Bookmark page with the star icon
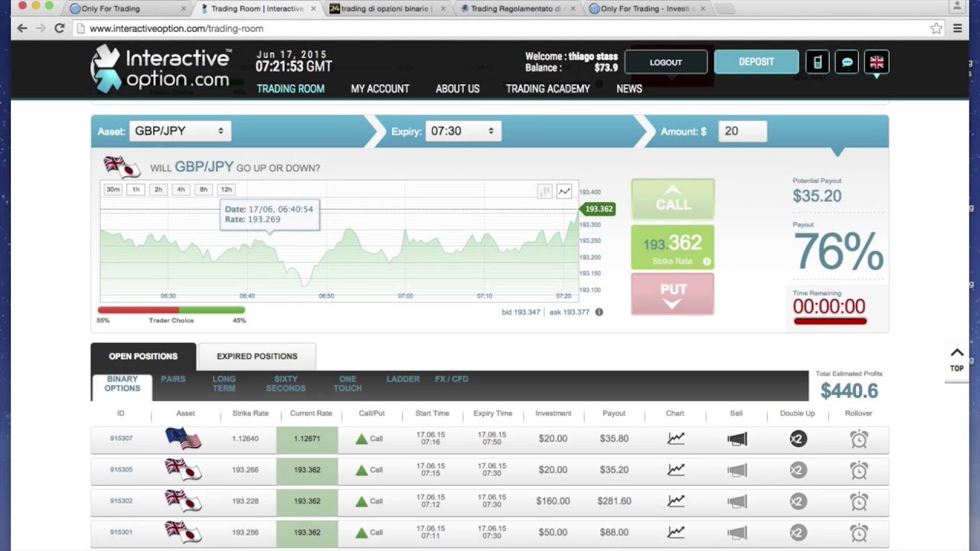 click(936, 28)
